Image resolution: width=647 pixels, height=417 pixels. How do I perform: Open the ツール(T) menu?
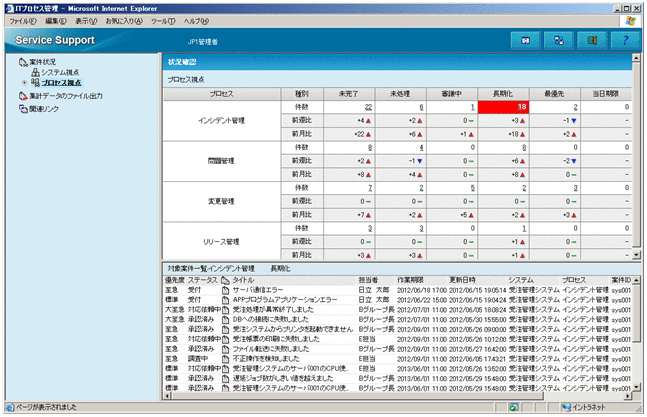tap(162, 20)
